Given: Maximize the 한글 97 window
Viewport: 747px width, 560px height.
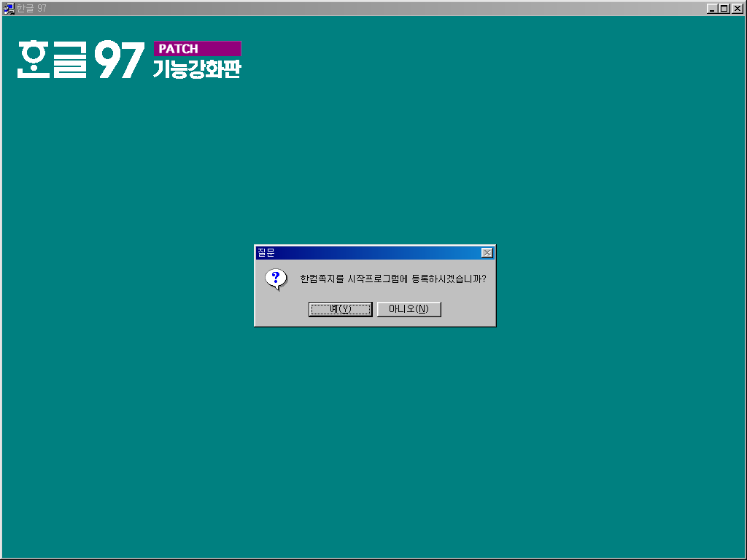Looking at the screenshot, I should (x=724, y=9).
